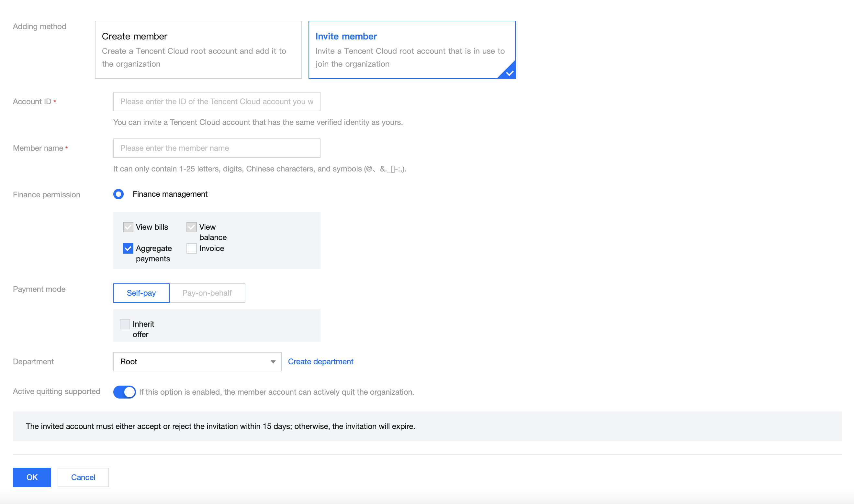Viewport: 854px width, 504px height.
Task: Choose the Self-pay payment mode
Action: (141, 293)
